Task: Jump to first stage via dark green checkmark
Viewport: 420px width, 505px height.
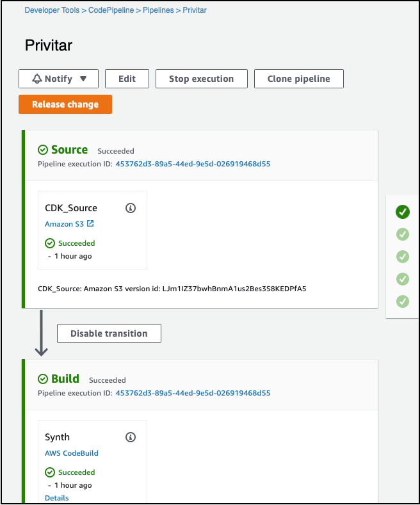Action: (x=403, y=212)
